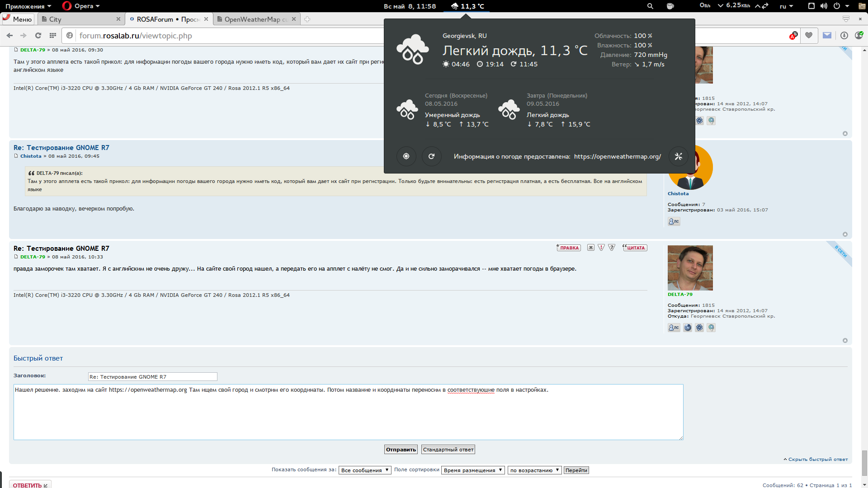Click the blue mail icon in toolbar
The width and height of the screenshot is (868, 488).
827,36
